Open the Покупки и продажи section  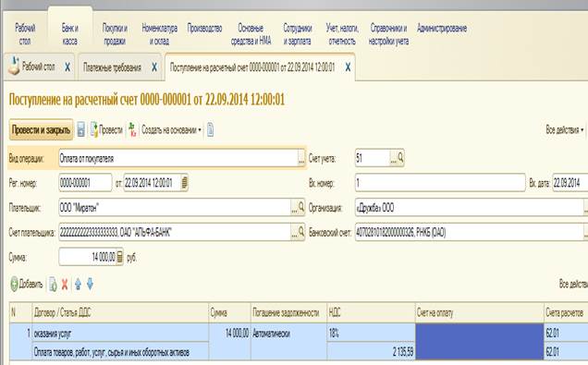pos(115,34)
